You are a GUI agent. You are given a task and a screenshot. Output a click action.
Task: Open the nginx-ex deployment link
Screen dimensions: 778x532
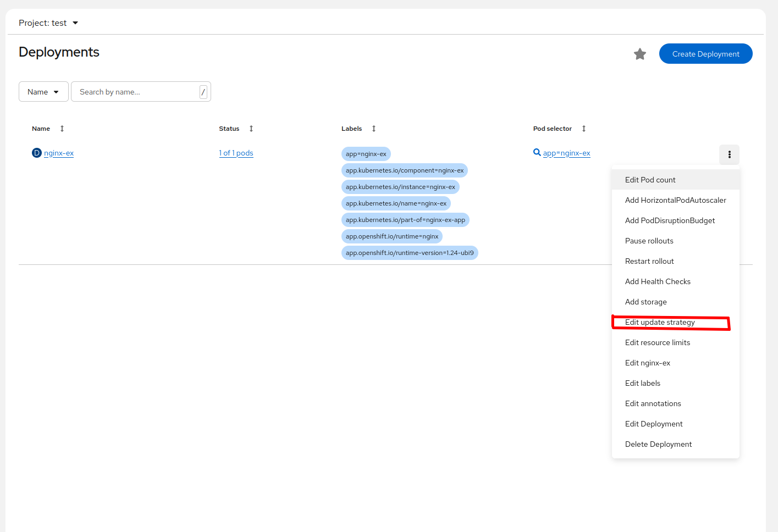coord(59,153)
